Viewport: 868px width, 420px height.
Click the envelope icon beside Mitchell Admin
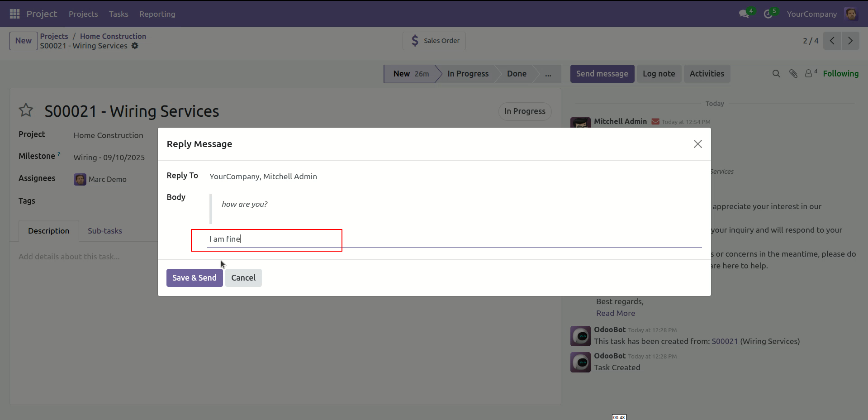click(655, 121)
